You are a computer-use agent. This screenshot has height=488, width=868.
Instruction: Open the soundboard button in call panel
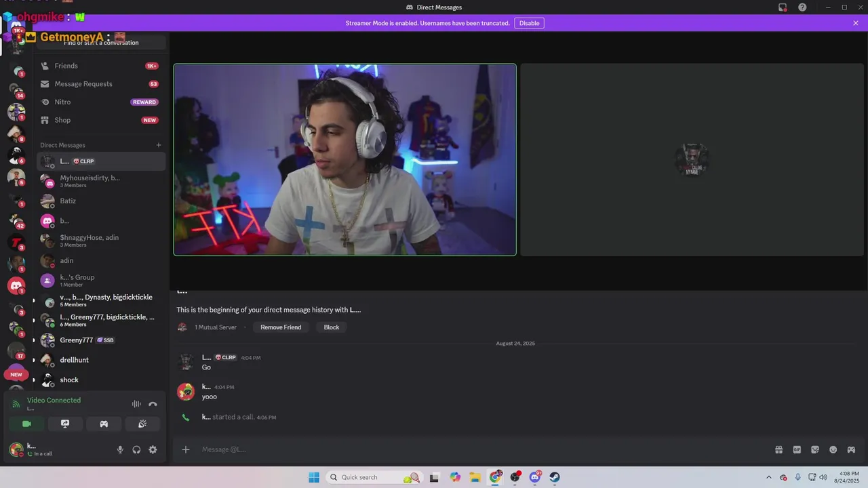click(x=142, y=424)
